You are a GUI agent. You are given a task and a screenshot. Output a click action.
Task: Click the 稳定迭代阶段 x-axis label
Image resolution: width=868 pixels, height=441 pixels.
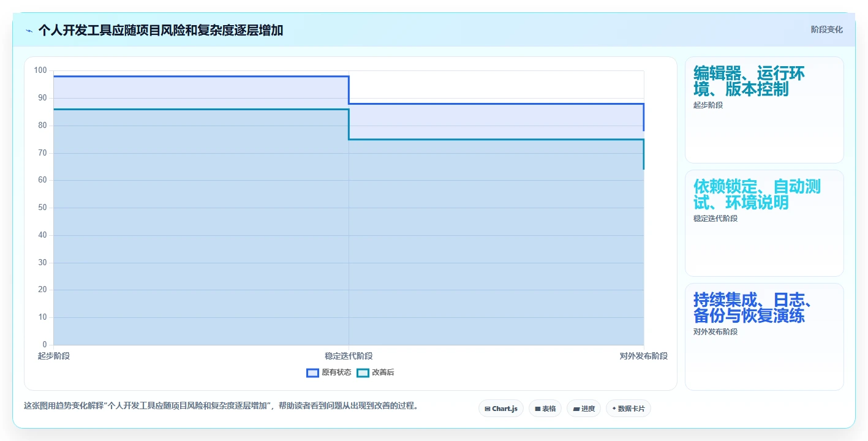(349, 356)
